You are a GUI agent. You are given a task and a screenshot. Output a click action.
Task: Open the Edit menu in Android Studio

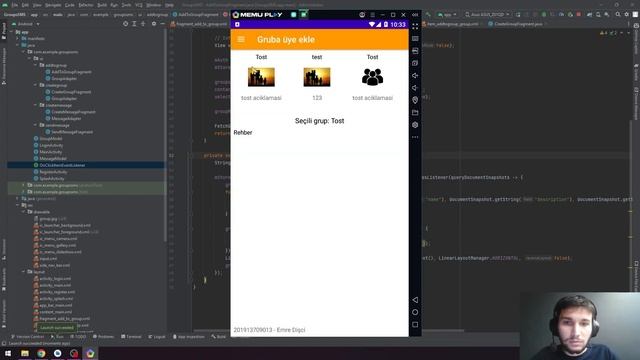pos(25,5)
